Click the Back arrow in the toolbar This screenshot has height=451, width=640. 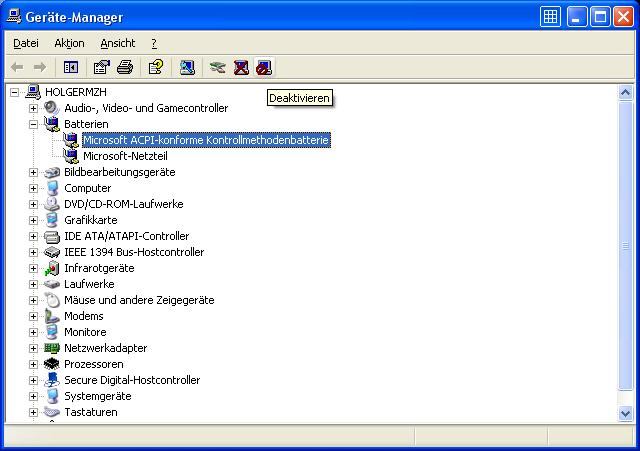pos(17,67)
